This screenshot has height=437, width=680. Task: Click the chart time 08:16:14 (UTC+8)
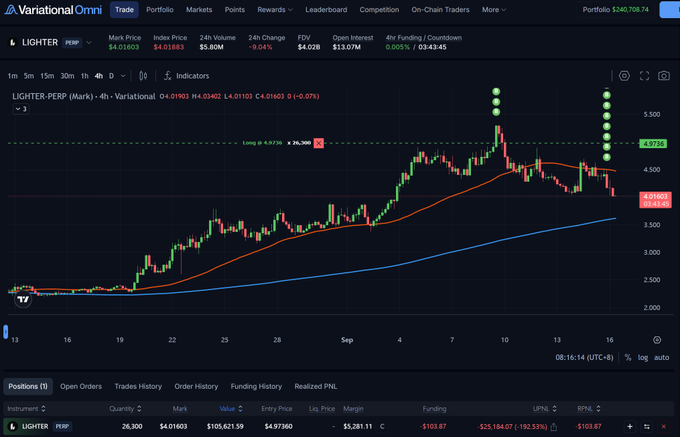pyautogui.click(x=585, y=358)
